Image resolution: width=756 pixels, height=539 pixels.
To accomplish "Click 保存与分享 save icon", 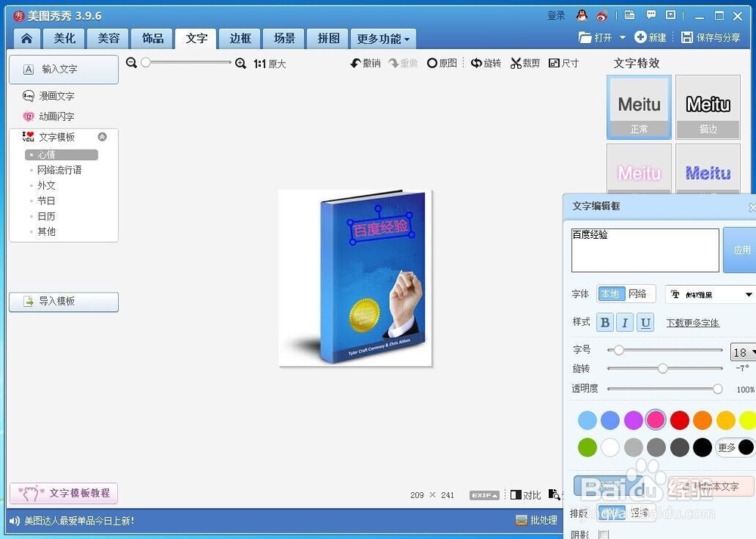I will tap(686, 37).
